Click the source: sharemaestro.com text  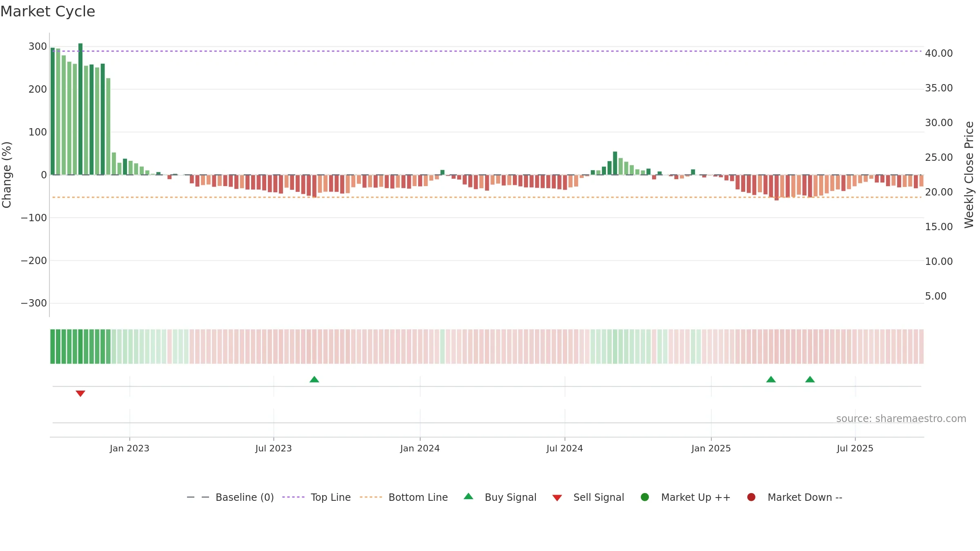pyautogui.click(x=901, y=419)
